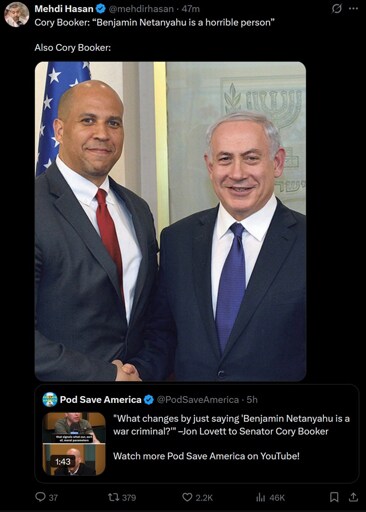Screen dimensions: 366x512
Task: Click Pod Save America's verified badge
Action: pyautogui.click(x=149, y=399)
